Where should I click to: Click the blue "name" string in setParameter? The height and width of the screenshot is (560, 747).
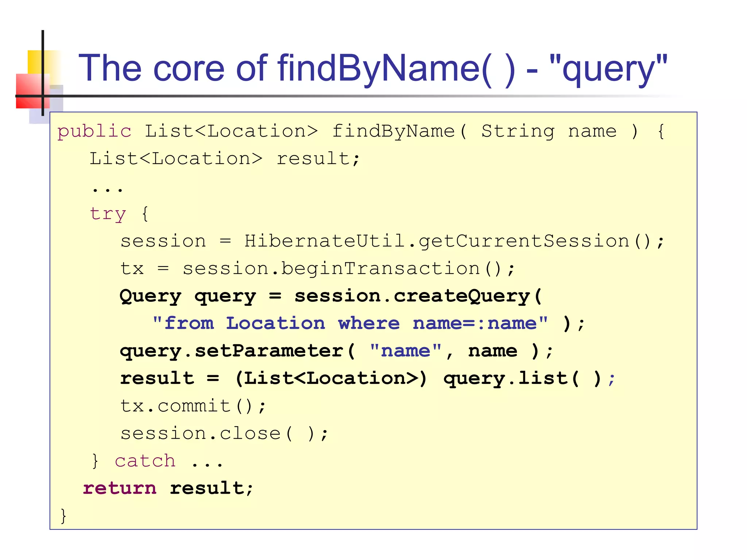pyautogui.click(x=406, y=351)
